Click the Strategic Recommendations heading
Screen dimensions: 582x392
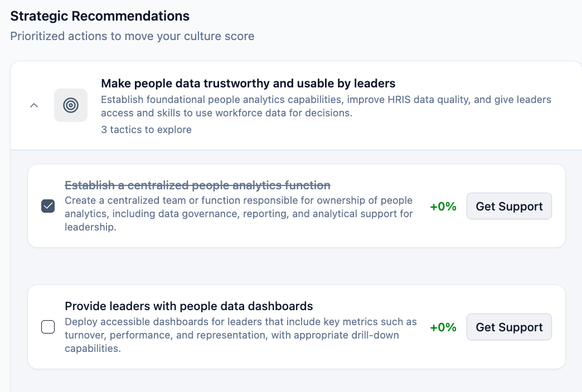pos(100,16)
